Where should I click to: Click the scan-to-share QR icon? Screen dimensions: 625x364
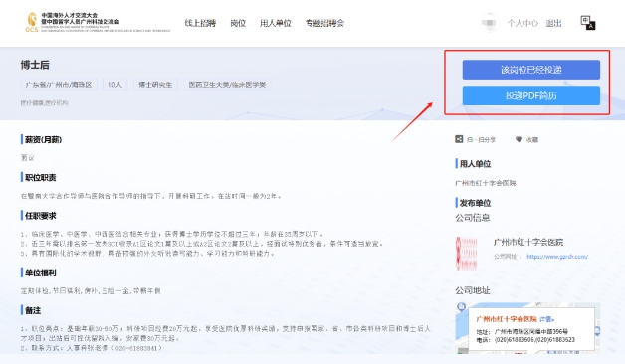pos(459,139)
